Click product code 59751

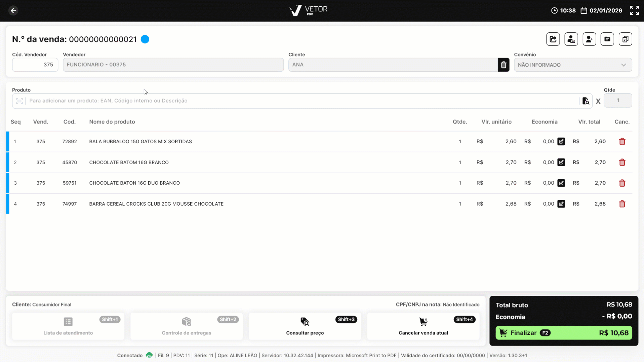pos(70,183)
